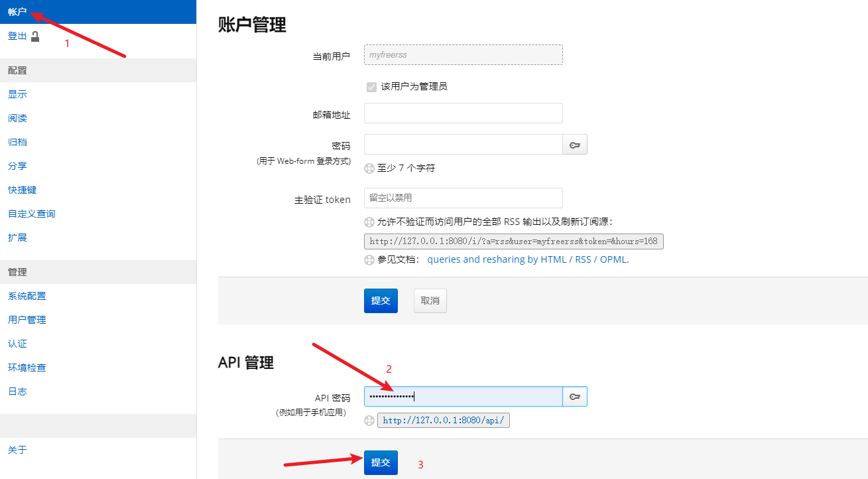Submit the API 管理 form with 提交

point(381,462)
